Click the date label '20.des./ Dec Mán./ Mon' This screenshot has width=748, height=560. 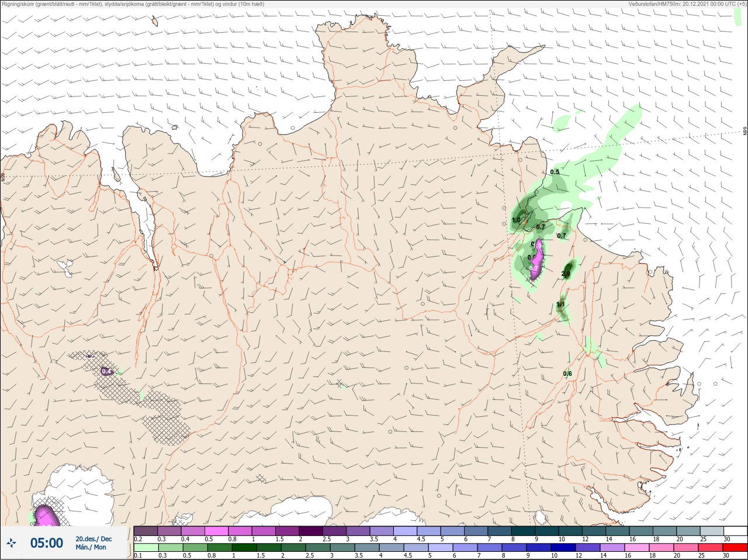click(x=93, y=543)
